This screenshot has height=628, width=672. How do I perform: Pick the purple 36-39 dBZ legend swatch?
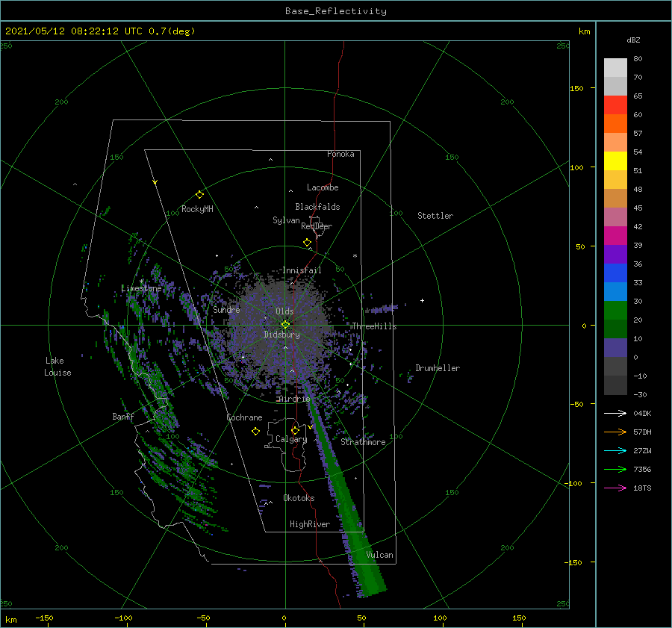point(615,255)
